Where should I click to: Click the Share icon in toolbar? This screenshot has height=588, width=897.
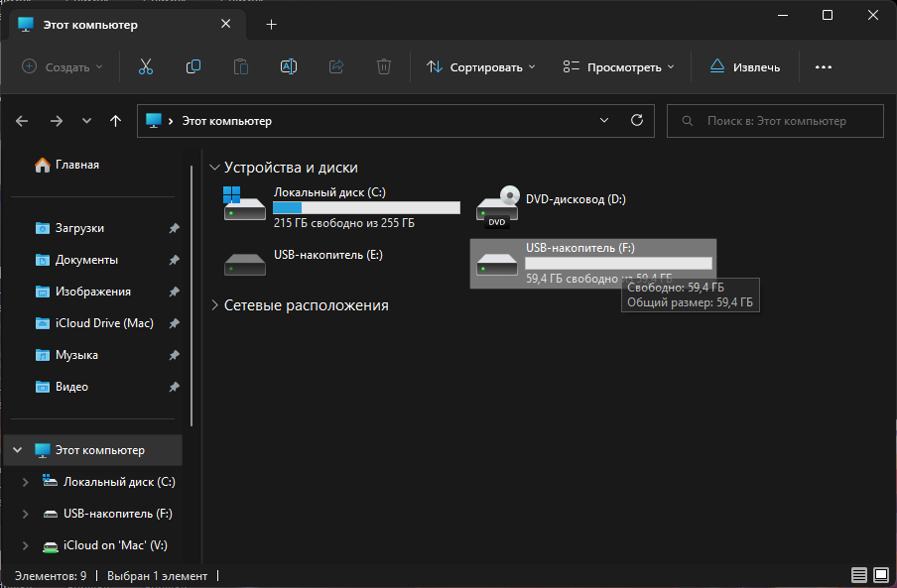(336, 66)
